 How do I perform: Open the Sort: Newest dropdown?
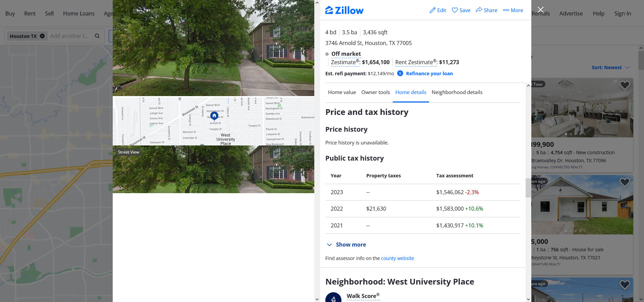click(x=610, y=68)
